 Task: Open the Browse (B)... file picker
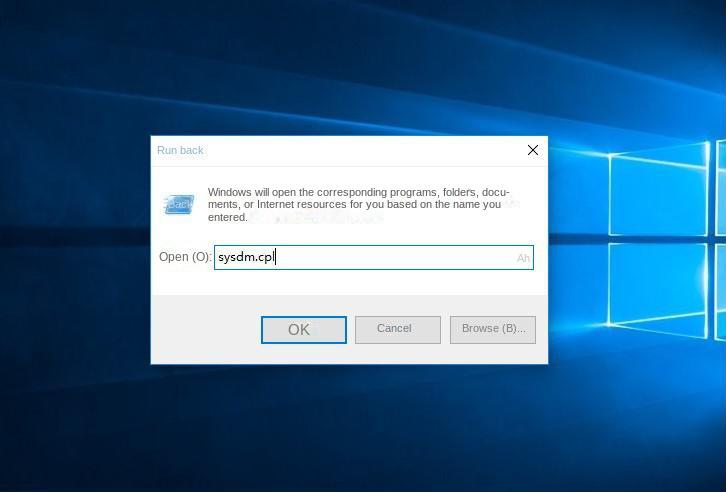click(493, 330)
